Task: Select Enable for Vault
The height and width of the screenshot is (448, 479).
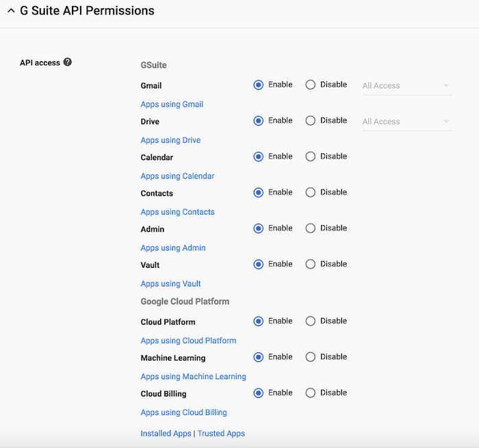Action: pos(259,264)
